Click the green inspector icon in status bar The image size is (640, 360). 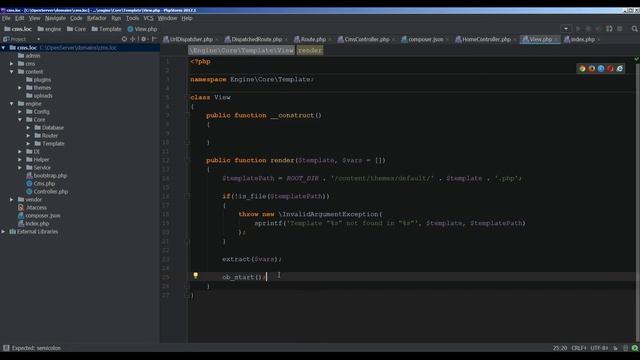tap(635, 348)
